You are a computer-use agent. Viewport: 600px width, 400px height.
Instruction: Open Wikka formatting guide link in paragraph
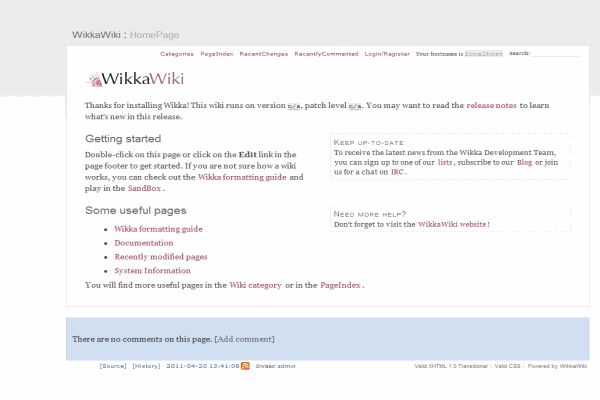(x=242, y=177)
